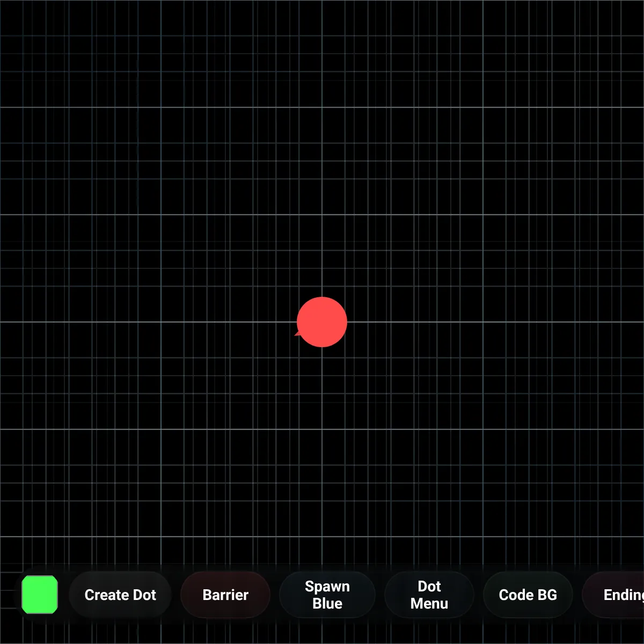
Task: Select the Spawn Blue button
Action: coord(327,595)
